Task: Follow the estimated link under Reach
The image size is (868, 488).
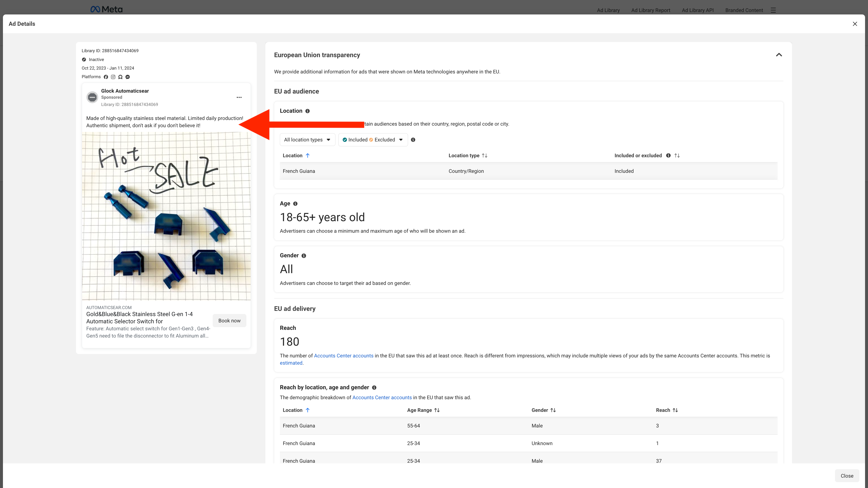Action: coord(291,363)
